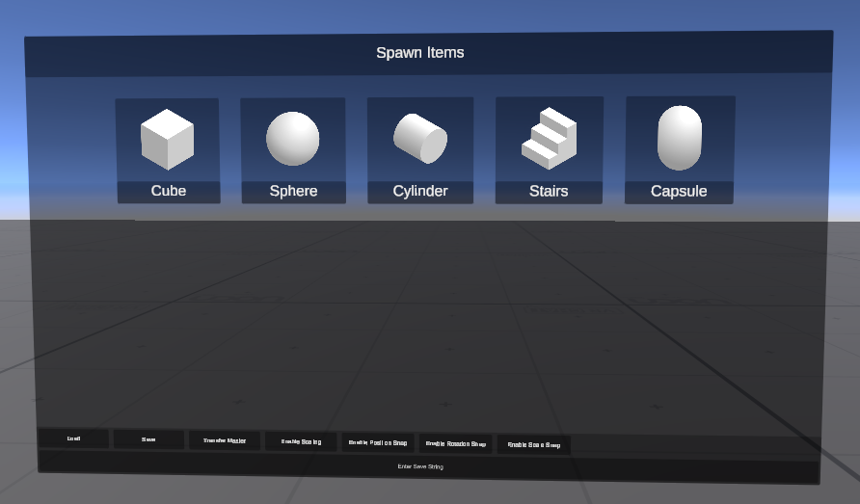
Task: Click the Spawn Items panel title
Action: tap(420, 53)
